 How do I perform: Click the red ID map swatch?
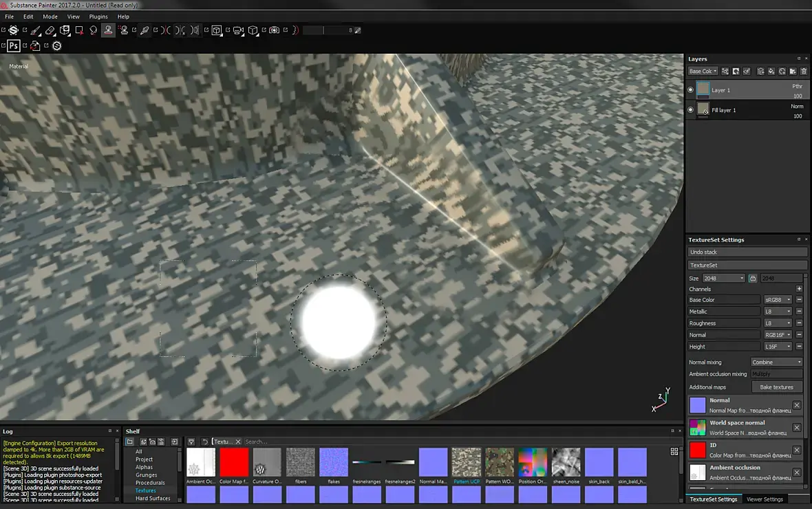(698, 450)
